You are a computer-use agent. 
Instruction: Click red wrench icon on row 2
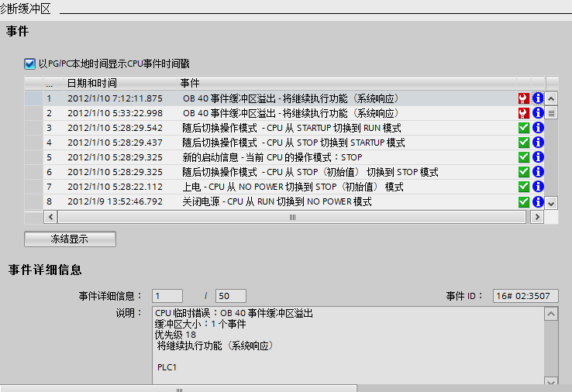coord(523,113)
